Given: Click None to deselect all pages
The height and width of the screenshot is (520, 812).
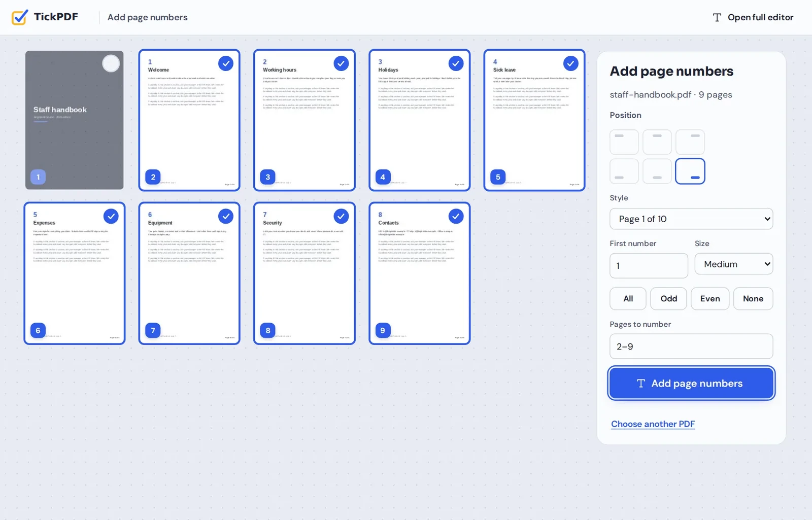Looking at the screenshot, I should click(x=753, y=299).
